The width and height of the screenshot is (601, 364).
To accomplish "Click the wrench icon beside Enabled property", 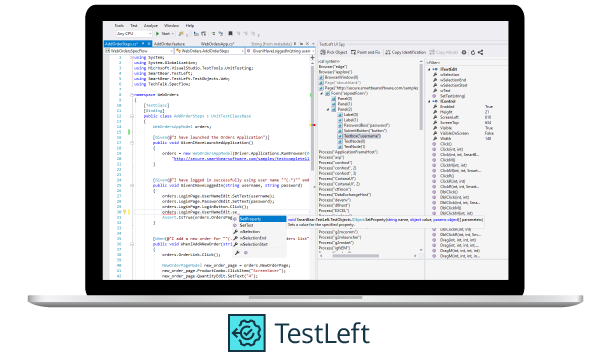I will 435,107.
